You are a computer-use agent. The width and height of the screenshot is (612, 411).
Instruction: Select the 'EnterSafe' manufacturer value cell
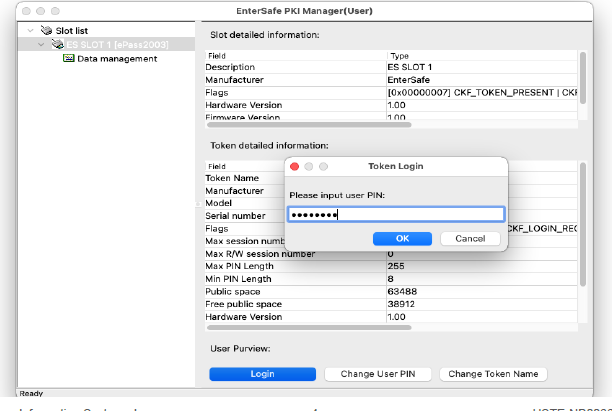[409, 80]
